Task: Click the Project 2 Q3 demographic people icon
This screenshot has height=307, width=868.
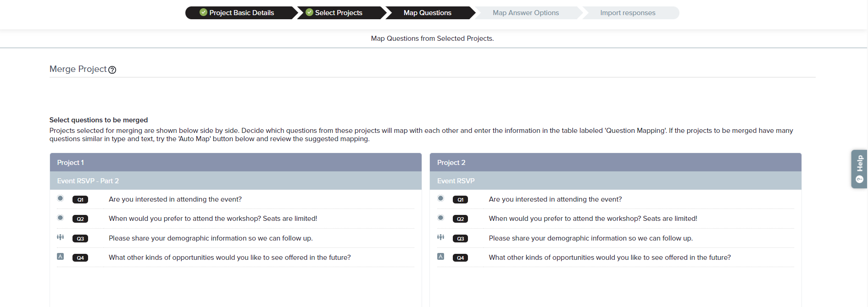Action: click(x=440, y=237)
